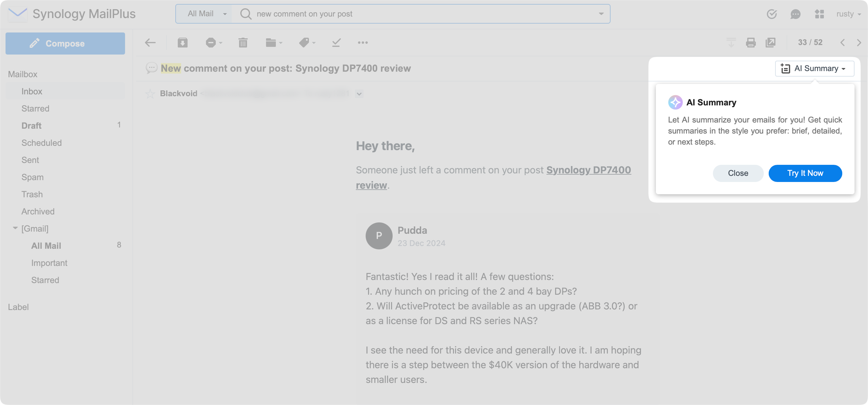
Task: Star the Blackvoid email
Action: point(150,94)
